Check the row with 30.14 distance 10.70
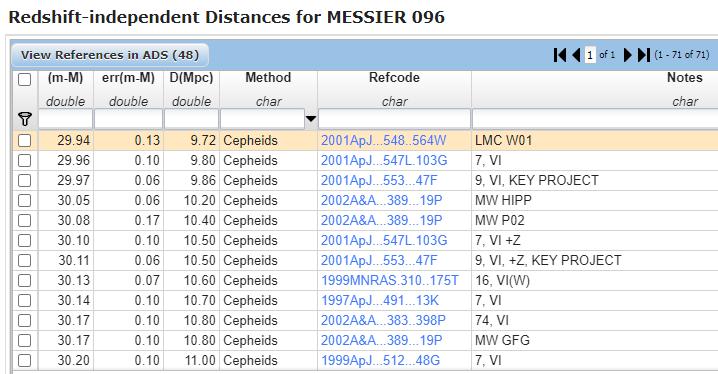Viewport: 718px width, 374px height. [x=24, y=300]
